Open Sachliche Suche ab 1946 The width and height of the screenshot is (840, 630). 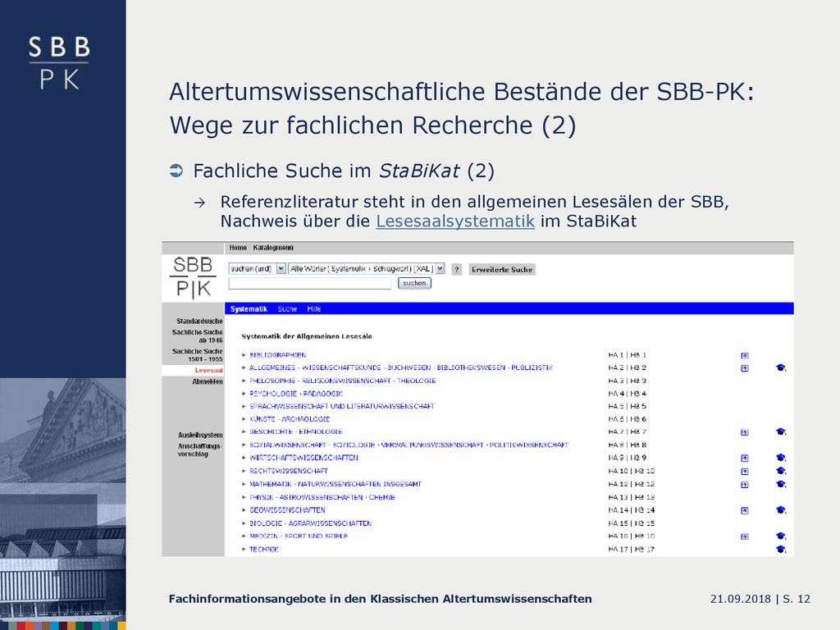click(x=197, y=336)
